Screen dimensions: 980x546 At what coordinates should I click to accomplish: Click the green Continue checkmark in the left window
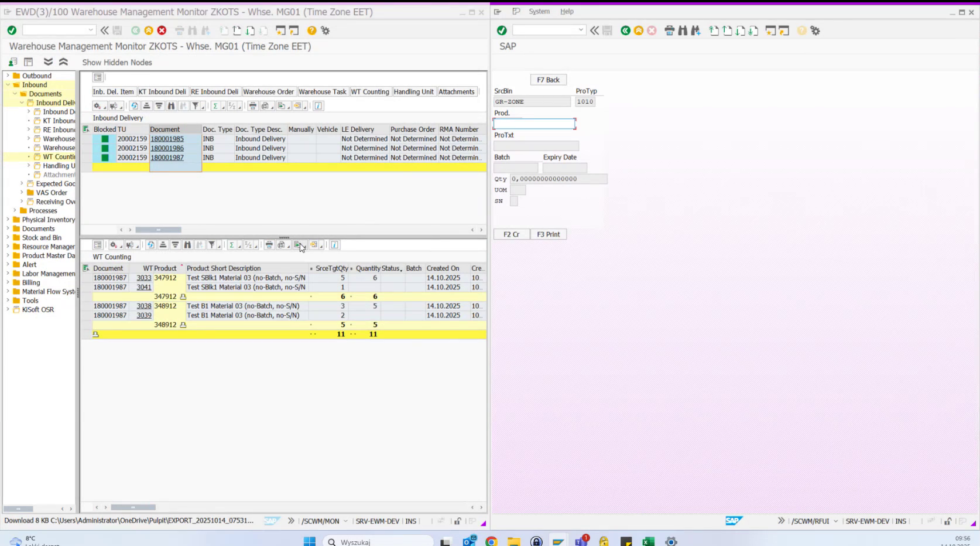(11, 30)
